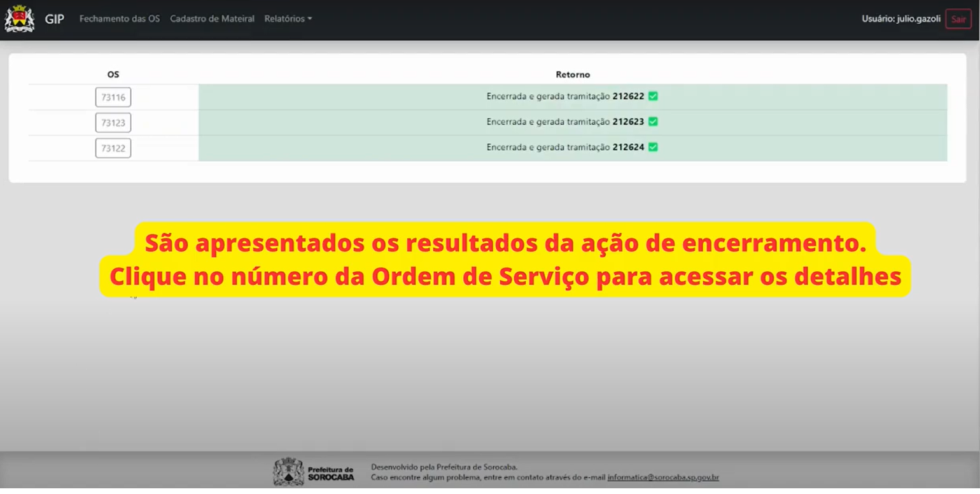
Task: Click tramitação number 212622
Action: [628, 97]
